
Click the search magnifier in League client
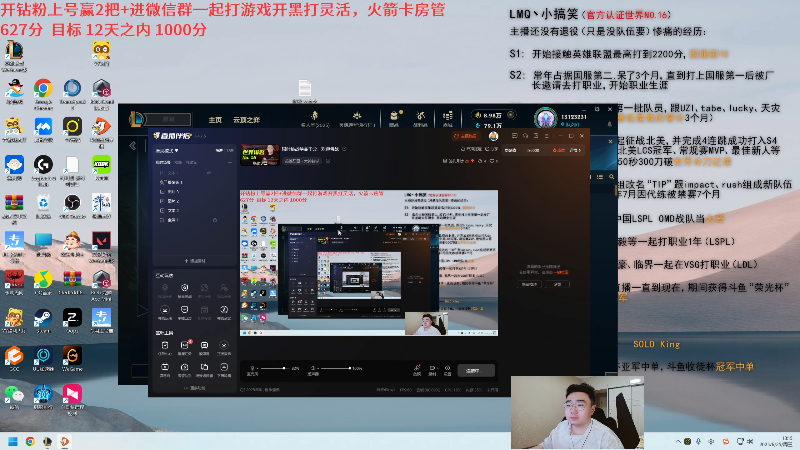(611, 177)
